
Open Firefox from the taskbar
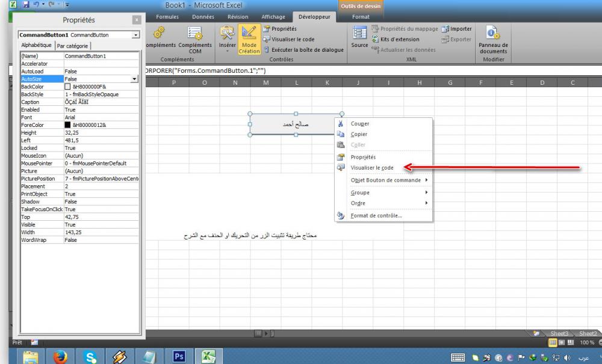60,357
